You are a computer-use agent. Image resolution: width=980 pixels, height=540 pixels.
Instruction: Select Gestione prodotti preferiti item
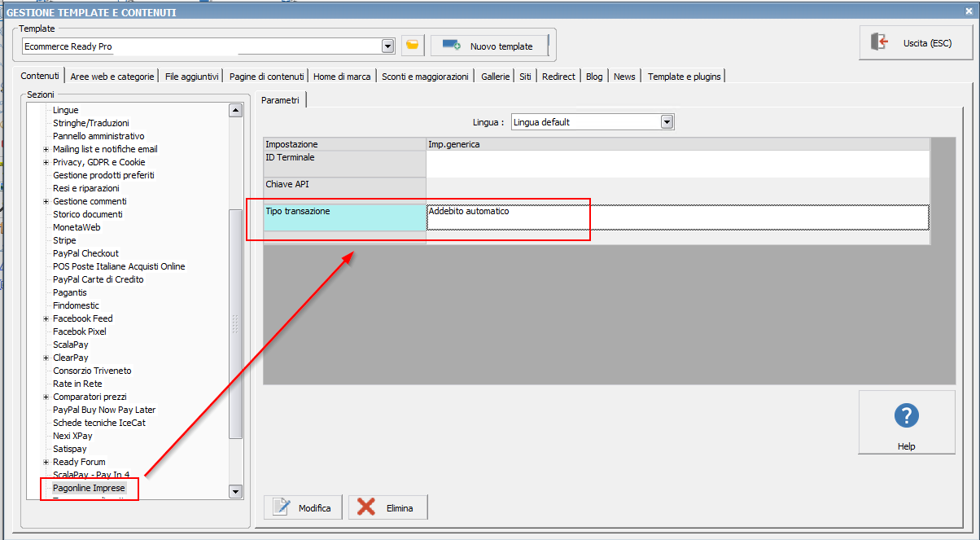tap(103, 175)
